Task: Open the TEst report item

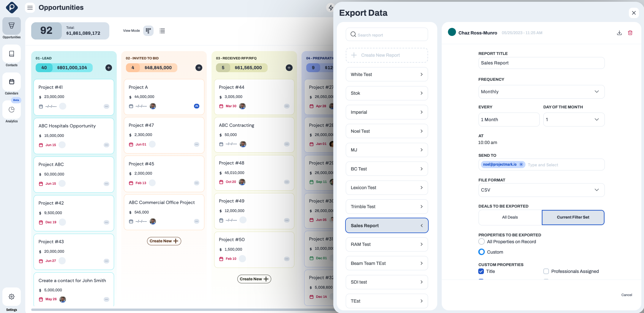Action: pyautogui.click(x=387, y=301)
